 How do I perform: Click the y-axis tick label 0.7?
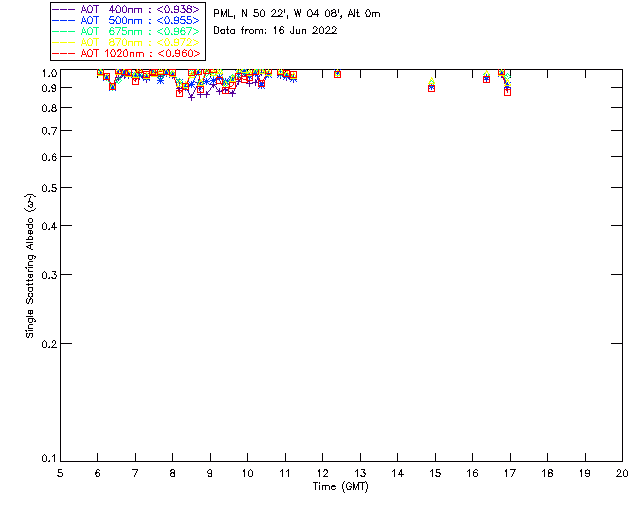(49, 131)
